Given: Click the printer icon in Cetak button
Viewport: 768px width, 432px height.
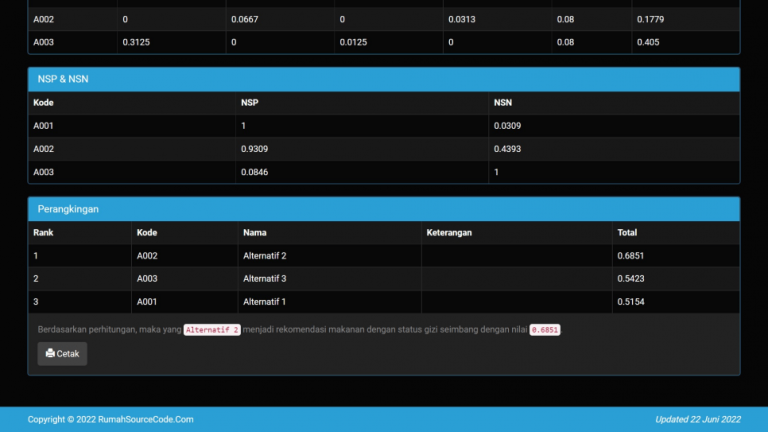Looking at the screenshot, I should click(50, 353).
